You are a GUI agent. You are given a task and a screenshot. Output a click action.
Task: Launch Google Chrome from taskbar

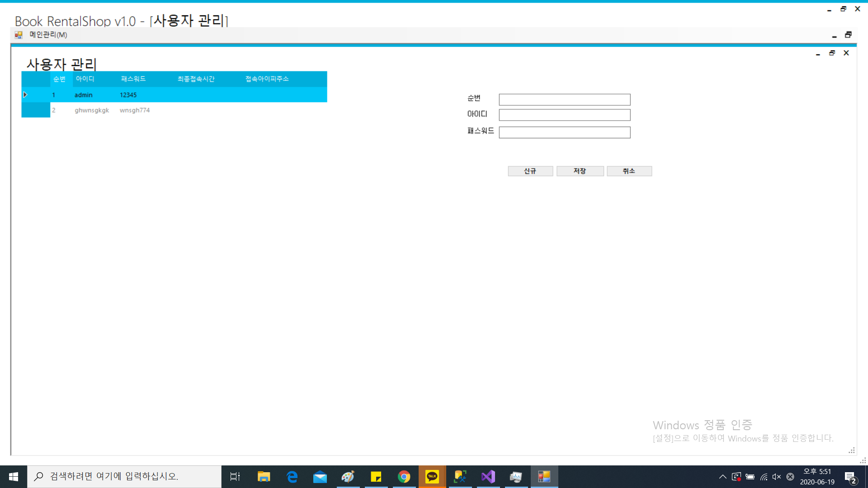404,476
